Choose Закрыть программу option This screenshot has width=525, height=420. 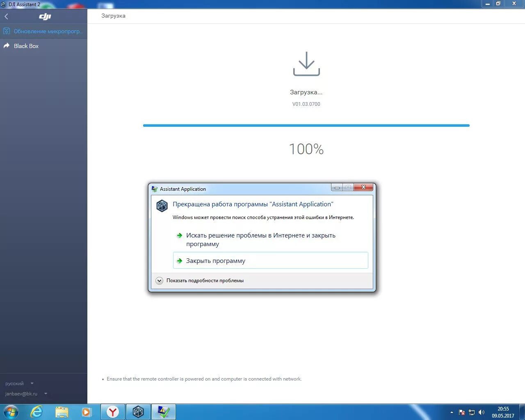(x=270, y=260)
